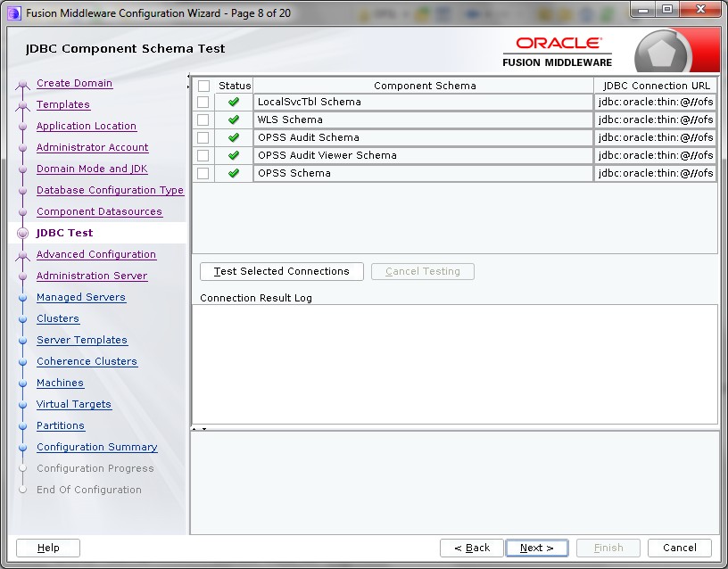Select the JDBC Test step
This screenshot has width=728, height=569.
[x=64, y=233]
